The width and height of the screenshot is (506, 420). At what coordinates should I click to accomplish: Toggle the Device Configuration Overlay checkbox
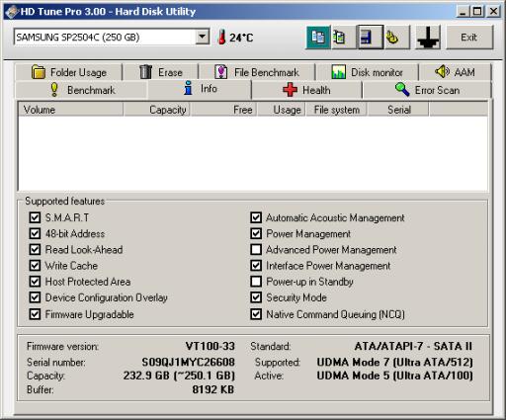click(x=35, y=297)
